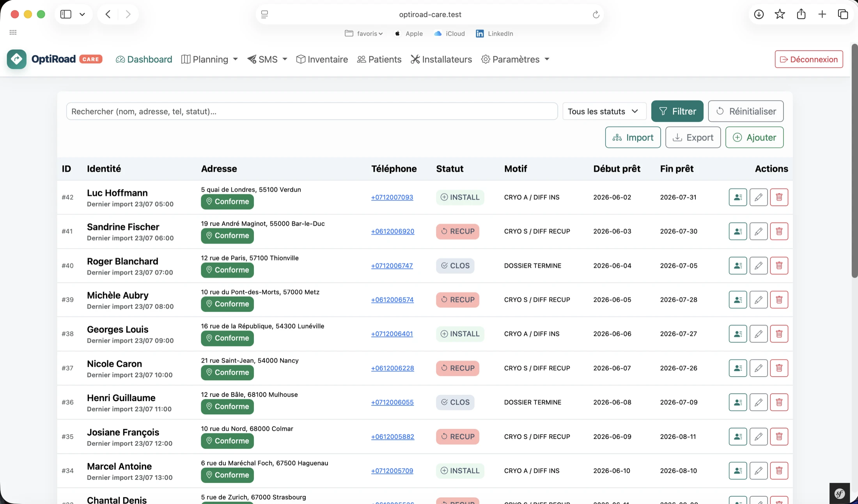Expand the Paramètres menu
Viewport: 858px width, 504px height.
tap(516, 59)
